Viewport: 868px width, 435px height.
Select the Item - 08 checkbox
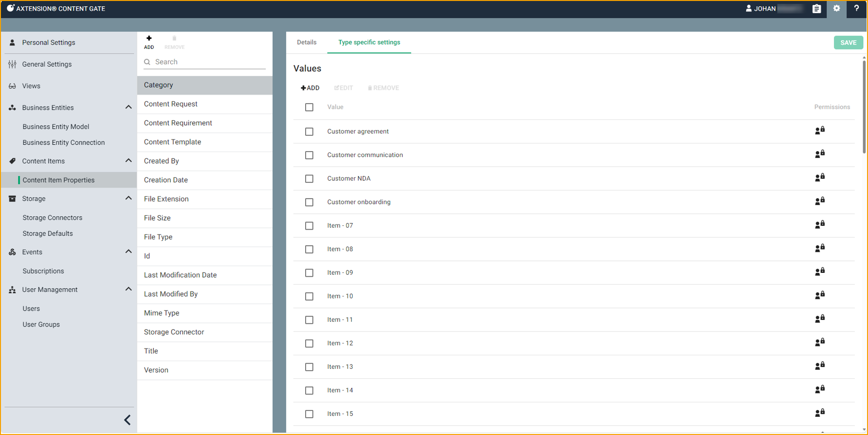pyautogui.click(x=309, y=249)
